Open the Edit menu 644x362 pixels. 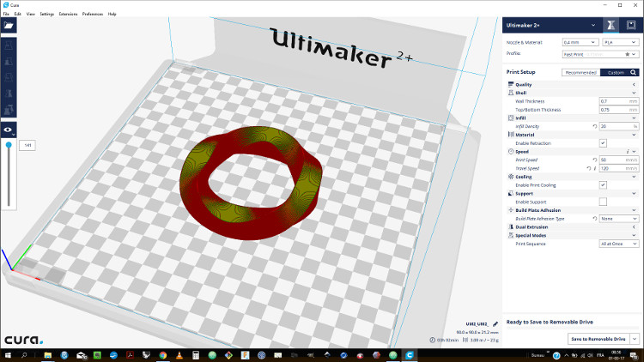pos(17,14)
